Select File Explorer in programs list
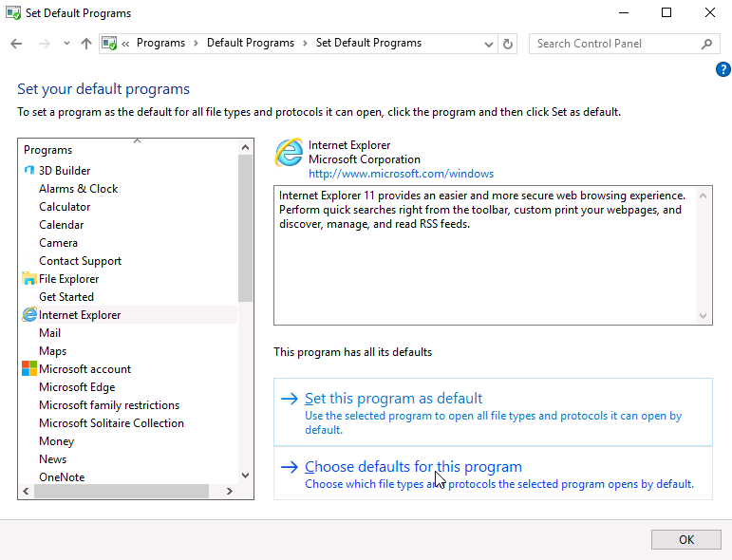The width and height of the screenshot is (732, 560). point(68,279)
